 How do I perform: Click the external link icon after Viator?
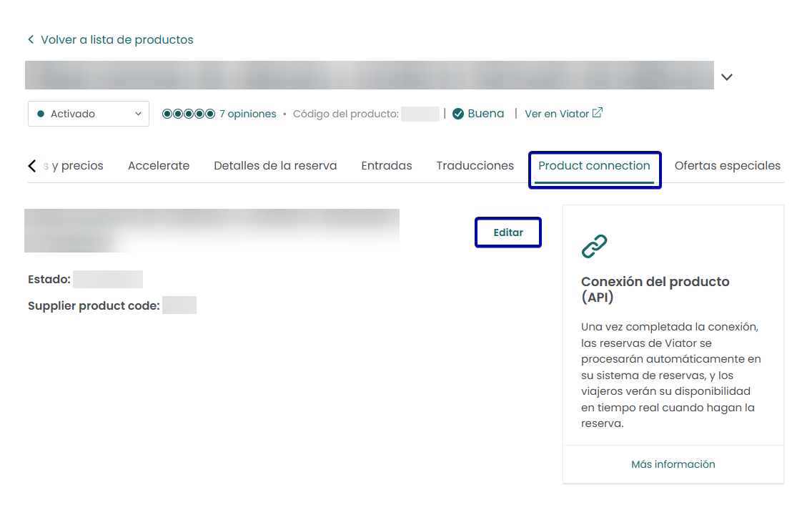(598, 113)
